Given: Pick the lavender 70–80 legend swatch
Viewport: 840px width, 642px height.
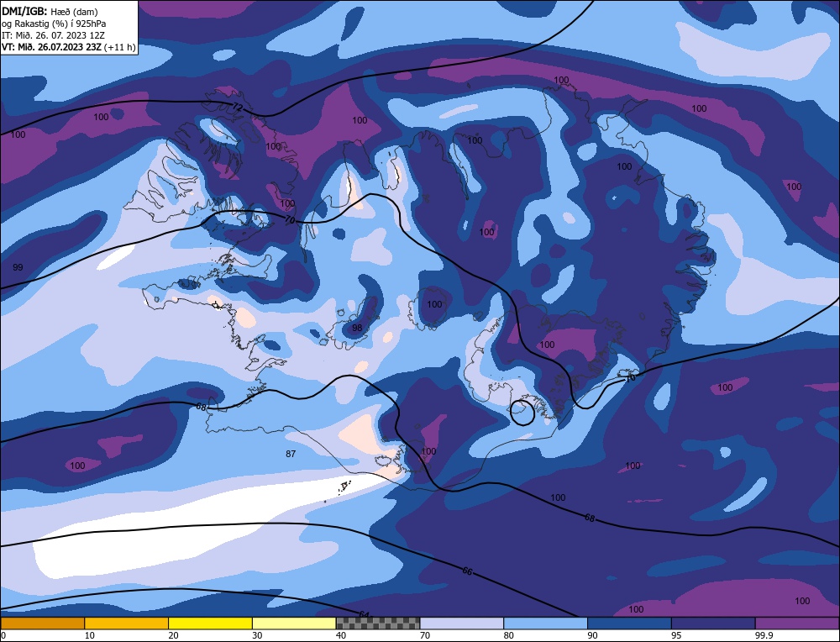Looking at the screenshot, I should coord(462,624).
